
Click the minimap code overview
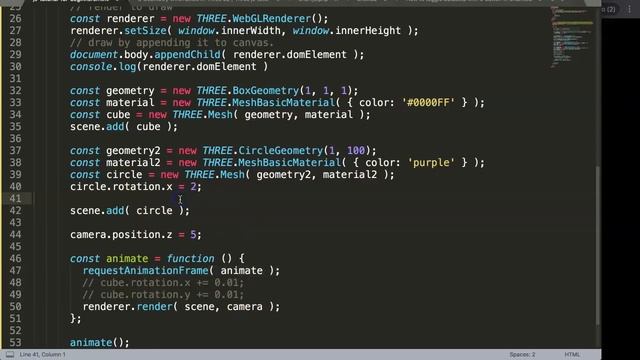tap(572, 37)
